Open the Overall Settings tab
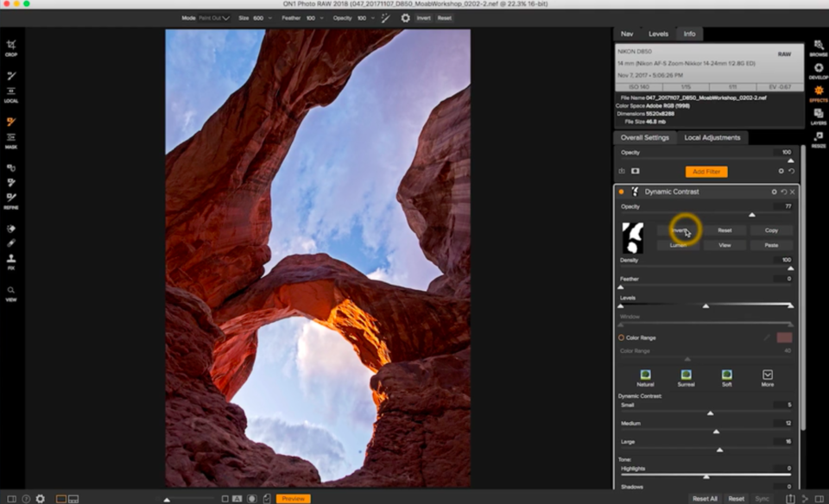The width and height of the screenshot is (829, 504). [x=644, y=137]
